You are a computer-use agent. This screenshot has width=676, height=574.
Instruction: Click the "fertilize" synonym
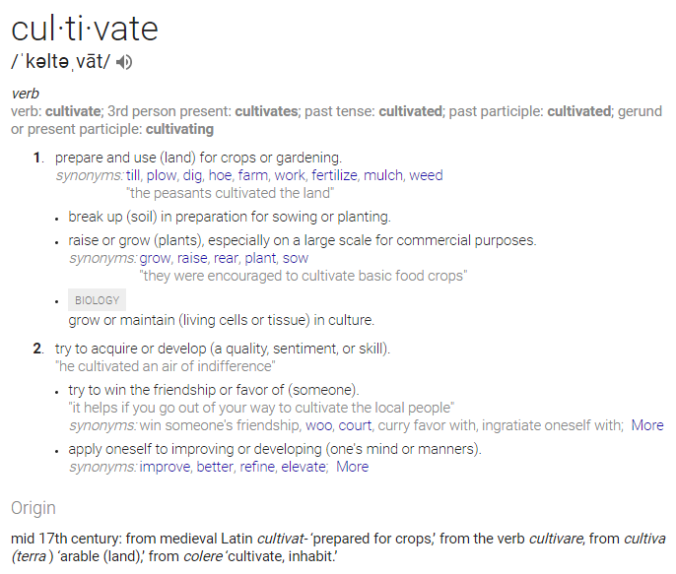333,175
